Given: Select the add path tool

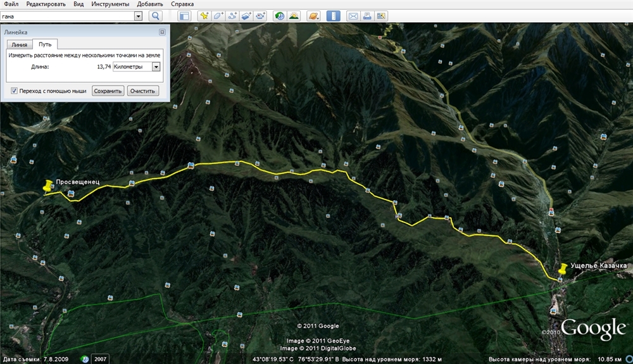Looking at the screenshot, I should click(x=232, y=16).
